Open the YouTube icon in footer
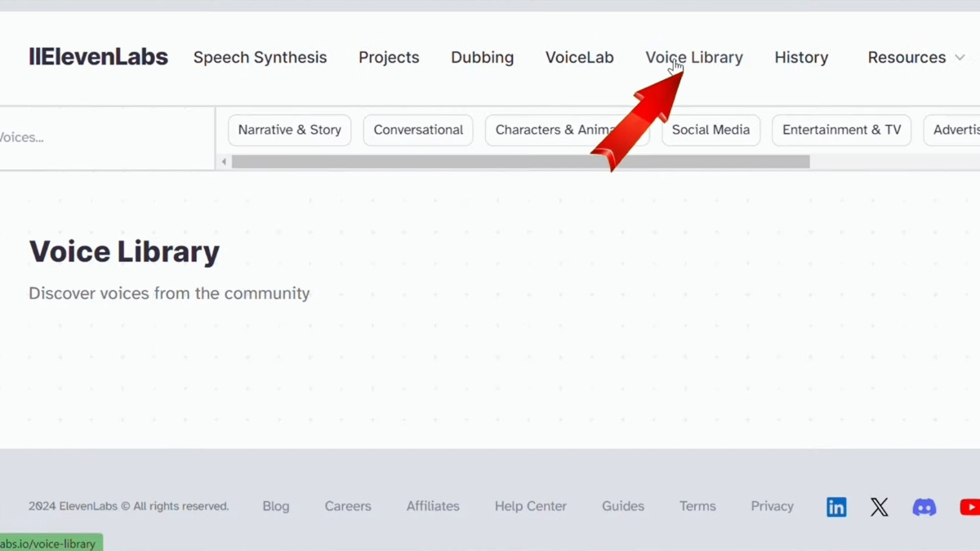Image resolution: width=980 pixels, height=551 pixels. point(969,507)
